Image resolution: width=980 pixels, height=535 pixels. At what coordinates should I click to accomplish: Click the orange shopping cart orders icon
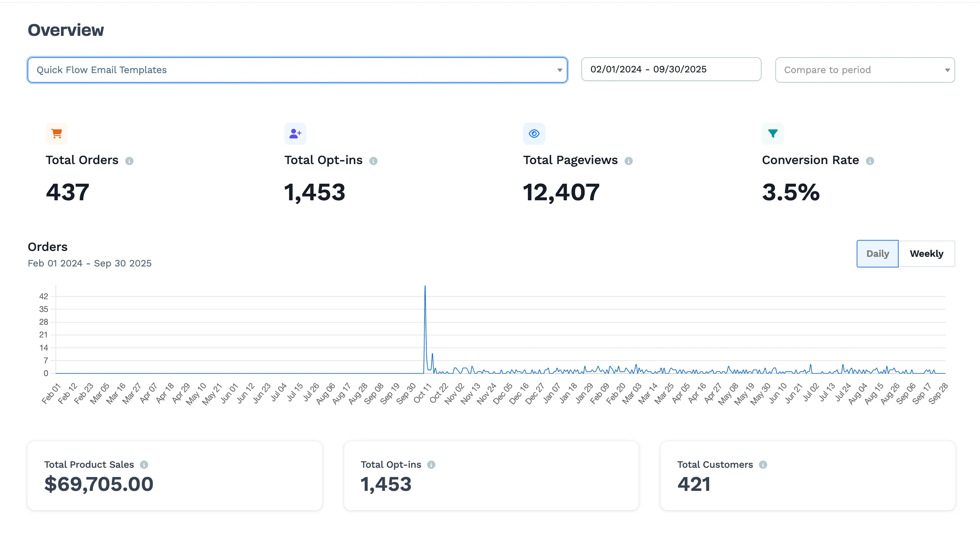[x=56, y=133]
